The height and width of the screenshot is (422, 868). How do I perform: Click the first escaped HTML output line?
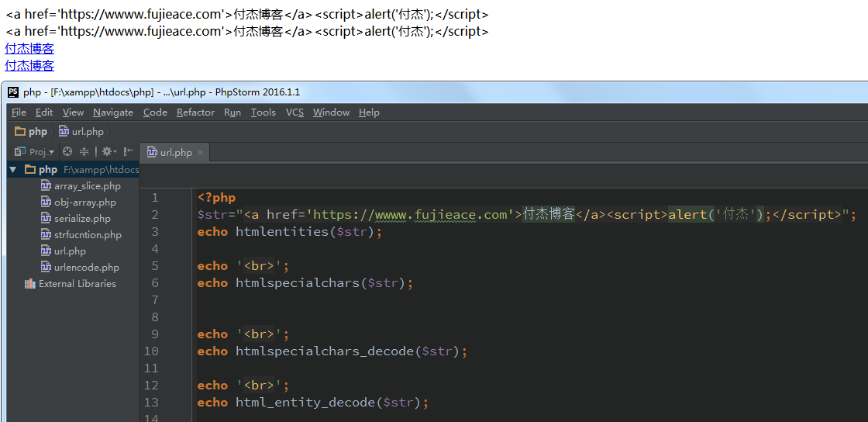point(247,15)
